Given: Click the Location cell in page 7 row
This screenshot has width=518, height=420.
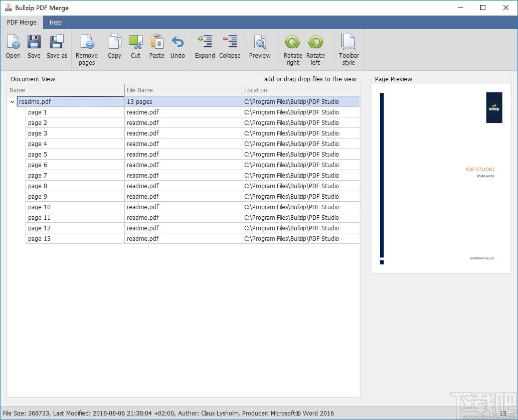Looking at the screenshot, I should (301, 176).
